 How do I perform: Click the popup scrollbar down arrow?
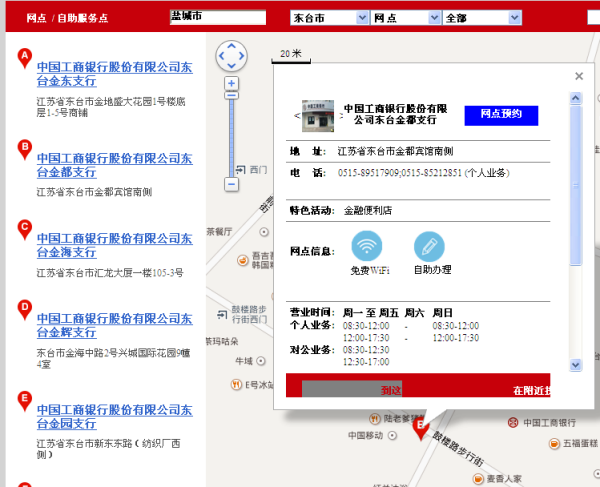[575, 365]
